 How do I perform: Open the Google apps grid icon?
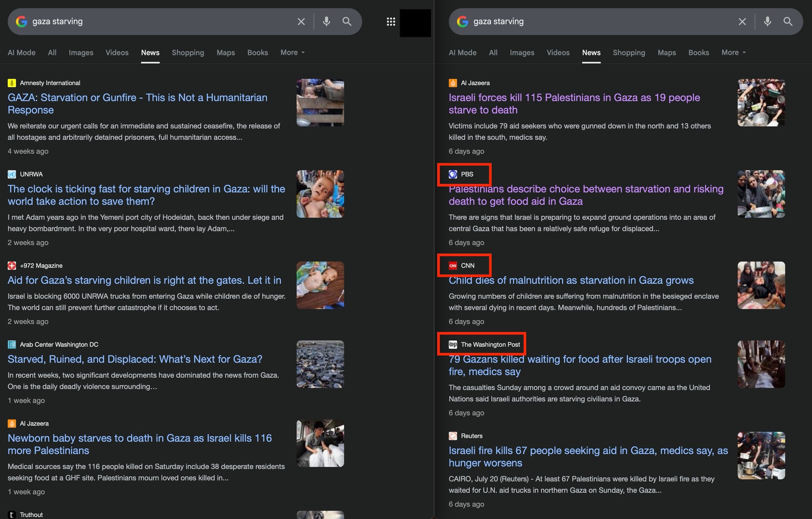coord(391,22)
